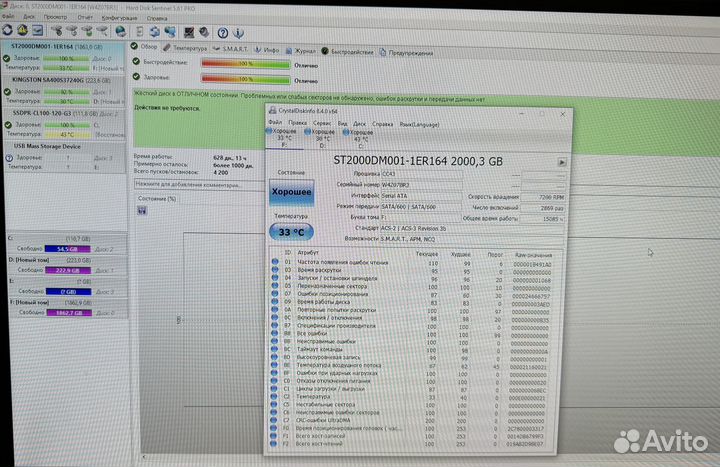
Task: Select KINGSTON SA400S37240G disk in left list
Action: pyautogui.click(x=64, y=90)
